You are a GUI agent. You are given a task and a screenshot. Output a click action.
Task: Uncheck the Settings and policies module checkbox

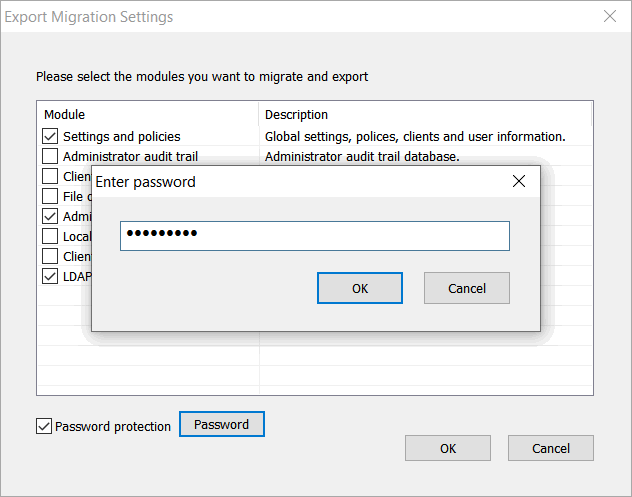pyautogui.click(x=50, y=136)
